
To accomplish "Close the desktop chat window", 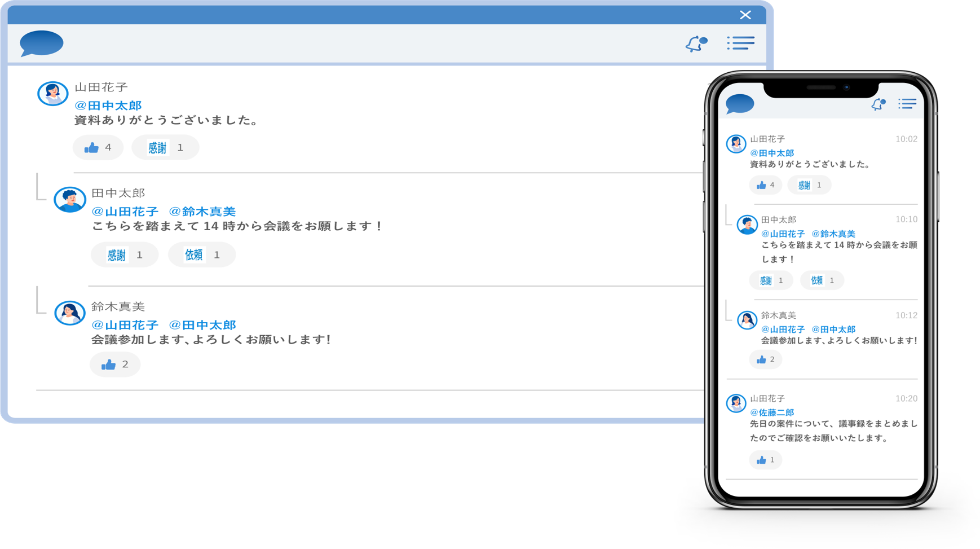I will [x=745, y=15].
